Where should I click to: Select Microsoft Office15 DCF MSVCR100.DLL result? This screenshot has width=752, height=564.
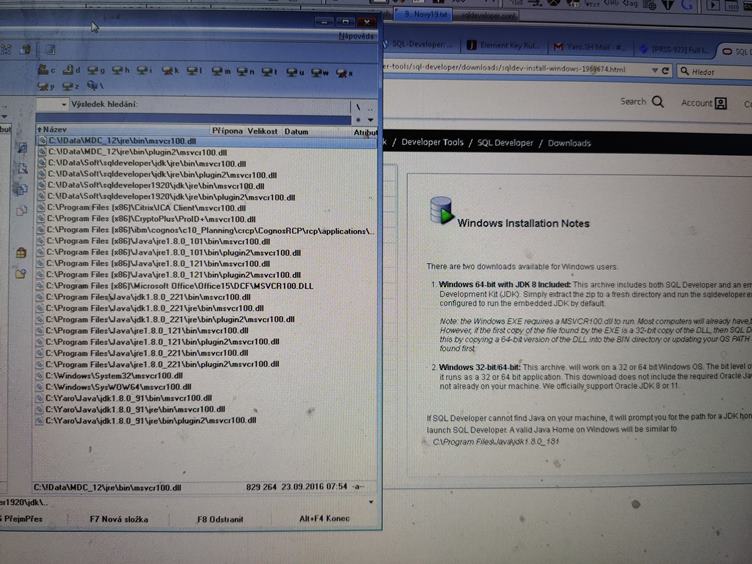point(207,286)
